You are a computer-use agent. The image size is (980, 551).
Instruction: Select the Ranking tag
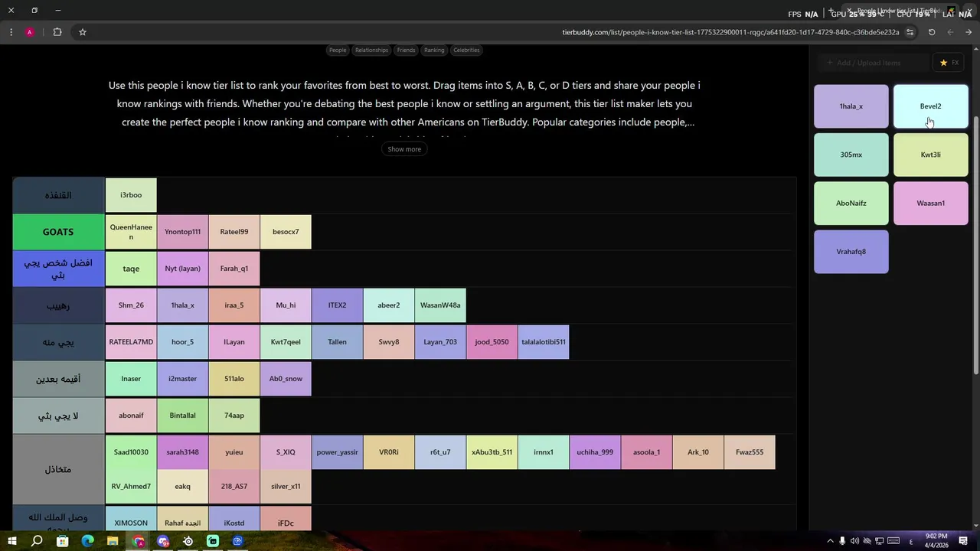tap(434, 50)
